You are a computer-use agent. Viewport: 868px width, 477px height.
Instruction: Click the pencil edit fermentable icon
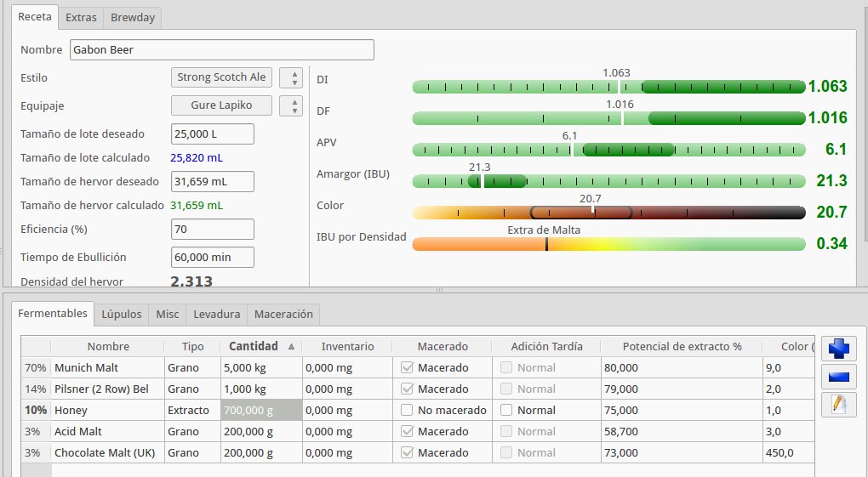(839, 405)
